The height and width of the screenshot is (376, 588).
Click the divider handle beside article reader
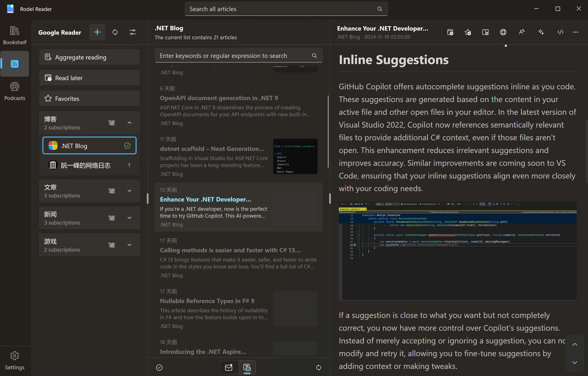(x=330, y=199)
